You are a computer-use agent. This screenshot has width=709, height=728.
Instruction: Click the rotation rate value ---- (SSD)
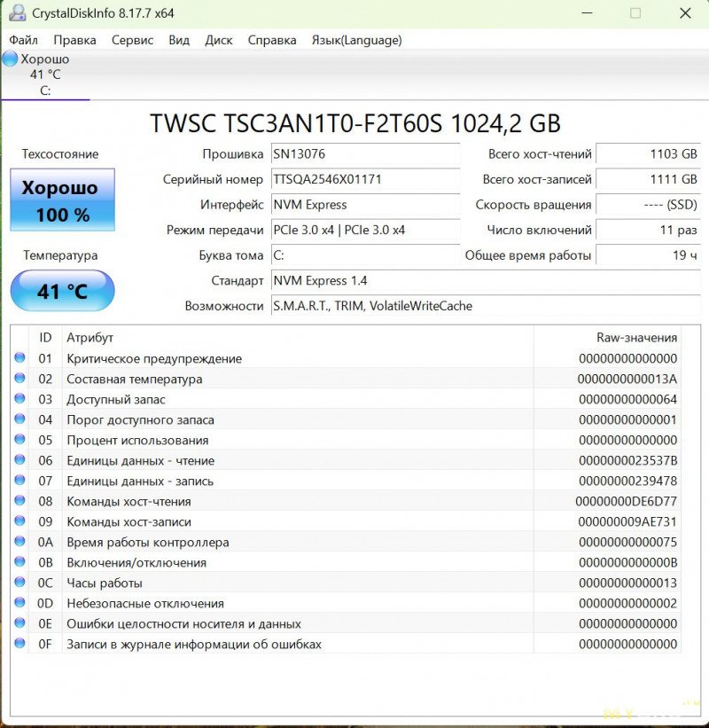[648, 205]
